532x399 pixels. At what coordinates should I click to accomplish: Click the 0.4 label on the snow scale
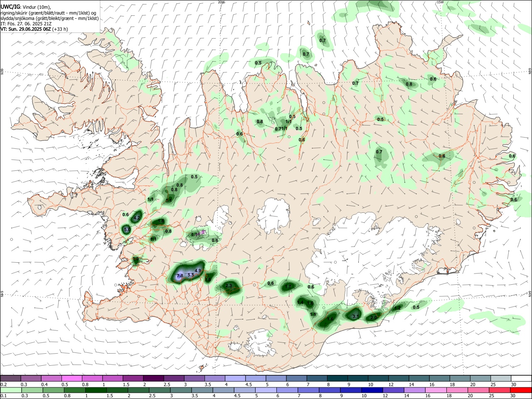[44, 384]
